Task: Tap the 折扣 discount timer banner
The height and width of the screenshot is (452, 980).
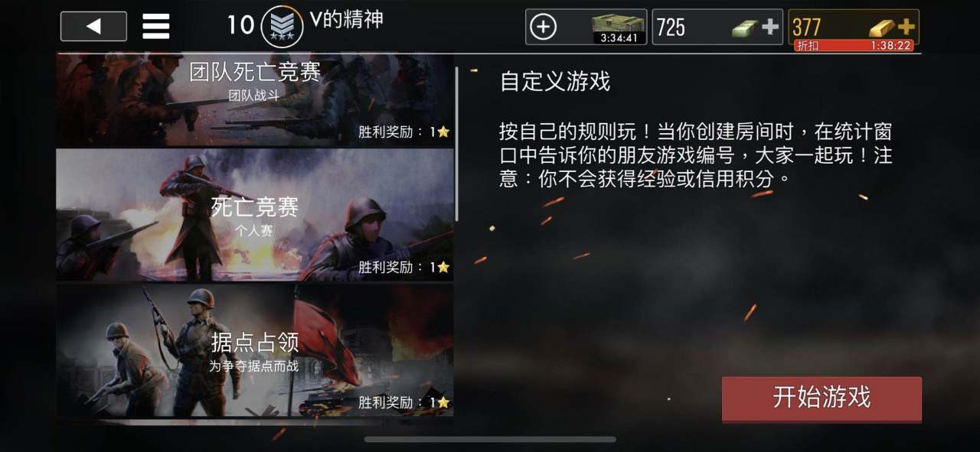Action: pyautogui.click(x=853, y=46)
